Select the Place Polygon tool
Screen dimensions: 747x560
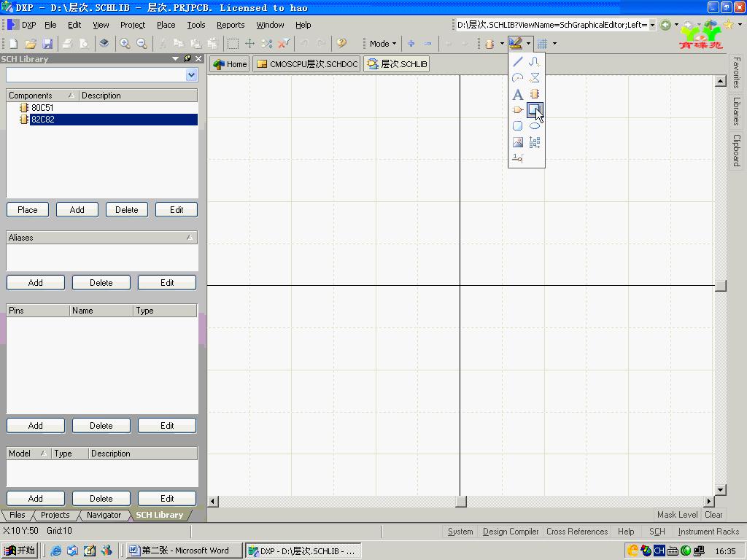point(535,77)
